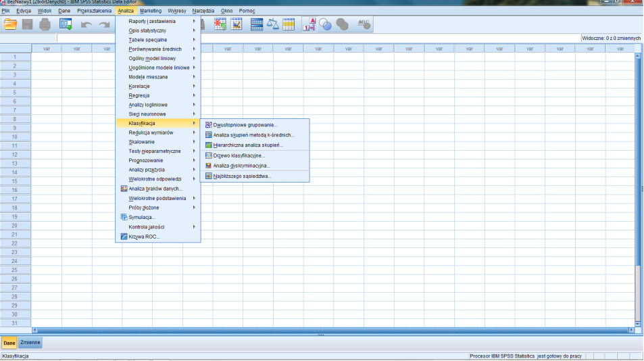The image size is (644, 361).
Task: Expand the Próby złożone submenu
Action: pos(158,208)
